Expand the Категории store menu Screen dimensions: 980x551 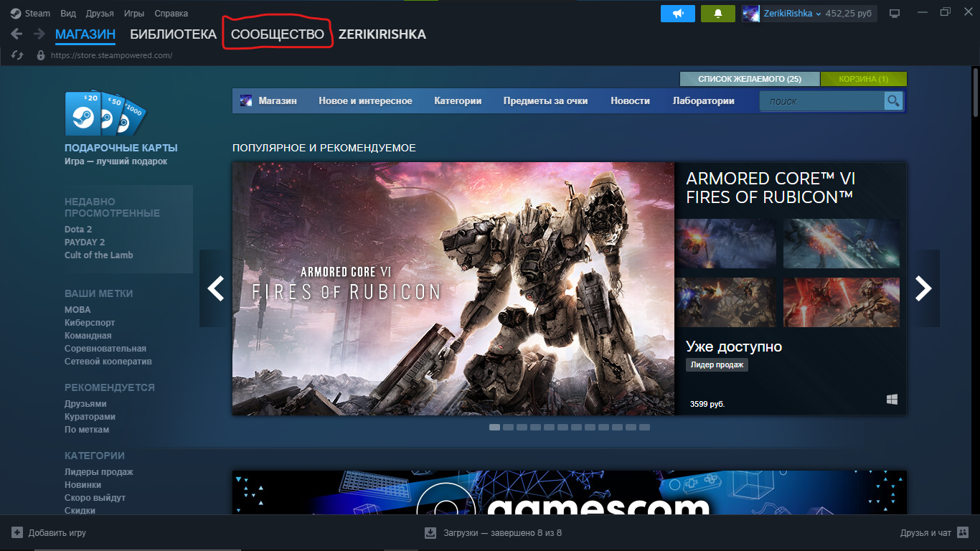coord(458,101)
